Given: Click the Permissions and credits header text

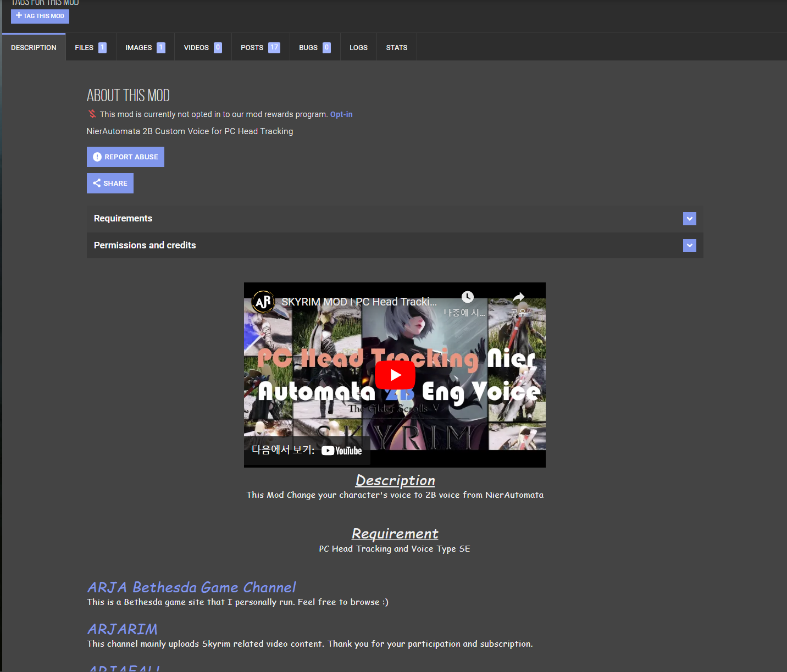Looking at the screenshot, I should 145,245.
